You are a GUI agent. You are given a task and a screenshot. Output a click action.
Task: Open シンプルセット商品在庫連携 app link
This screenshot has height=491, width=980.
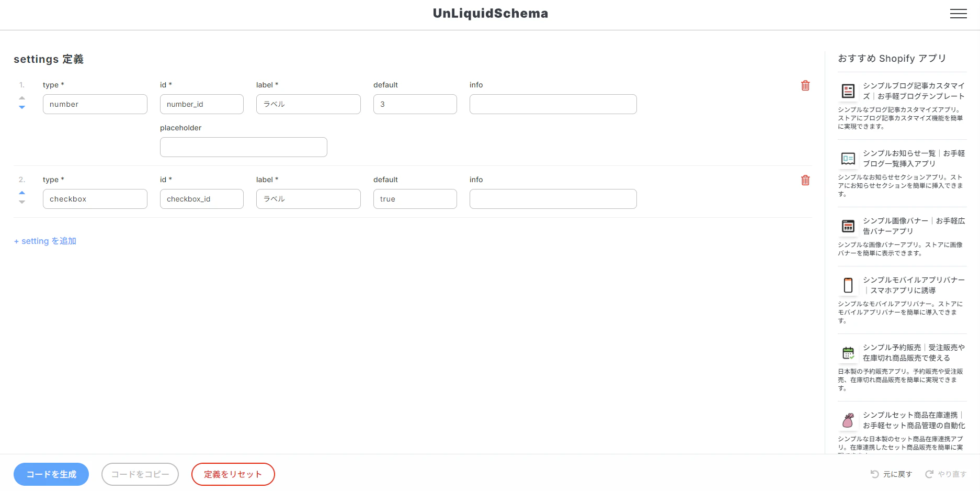point(914,420)
